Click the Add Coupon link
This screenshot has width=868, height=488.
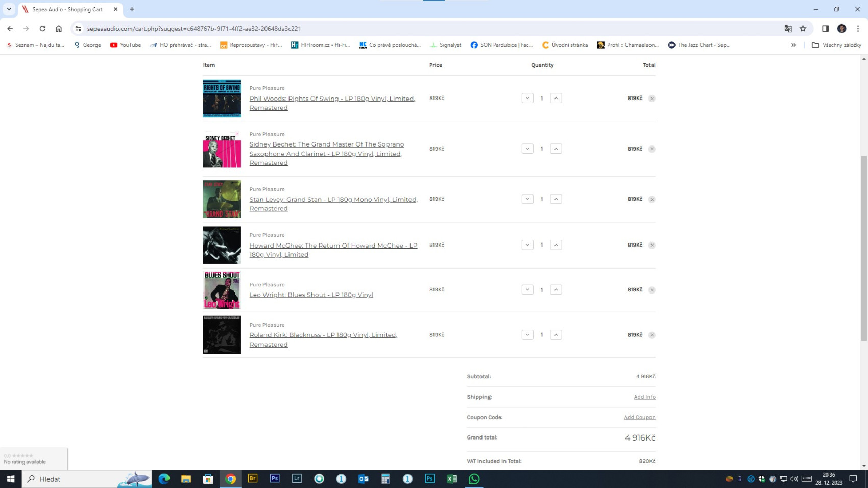639,417
